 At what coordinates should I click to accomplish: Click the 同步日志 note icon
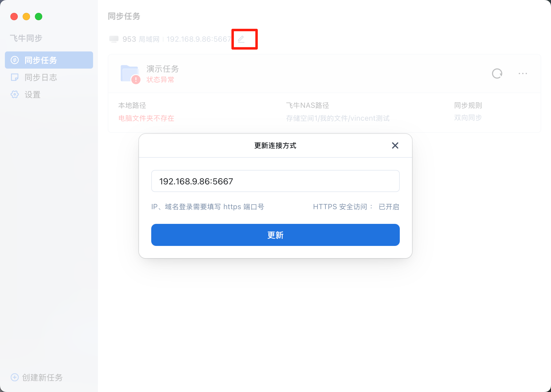click(15, 77)
